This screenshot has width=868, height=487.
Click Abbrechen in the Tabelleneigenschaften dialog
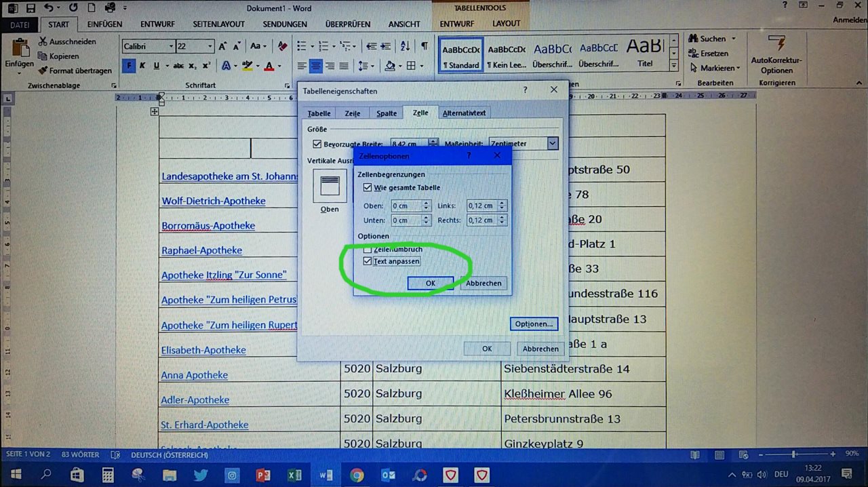[x=540, y=349]
